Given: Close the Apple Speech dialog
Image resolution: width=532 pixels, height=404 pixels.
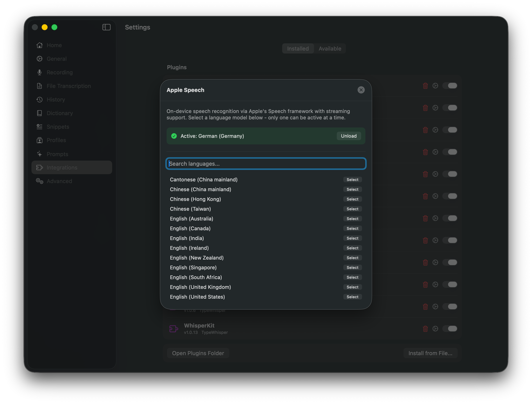Looking at the screenshot, I should [x=361, y=90].
